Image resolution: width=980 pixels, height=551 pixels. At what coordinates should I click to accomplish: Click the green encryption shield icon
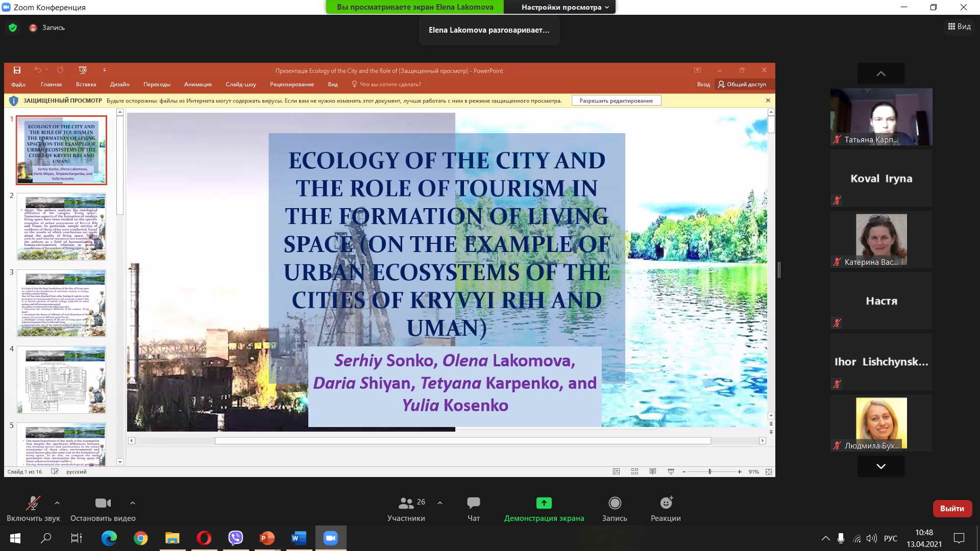pos(13,28)
